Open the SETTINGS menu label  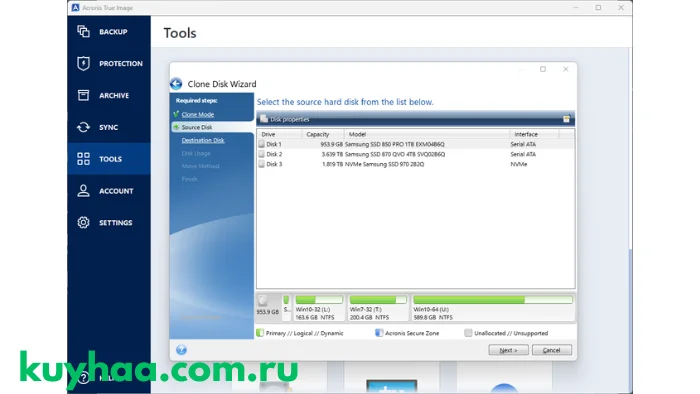(116, 223)
